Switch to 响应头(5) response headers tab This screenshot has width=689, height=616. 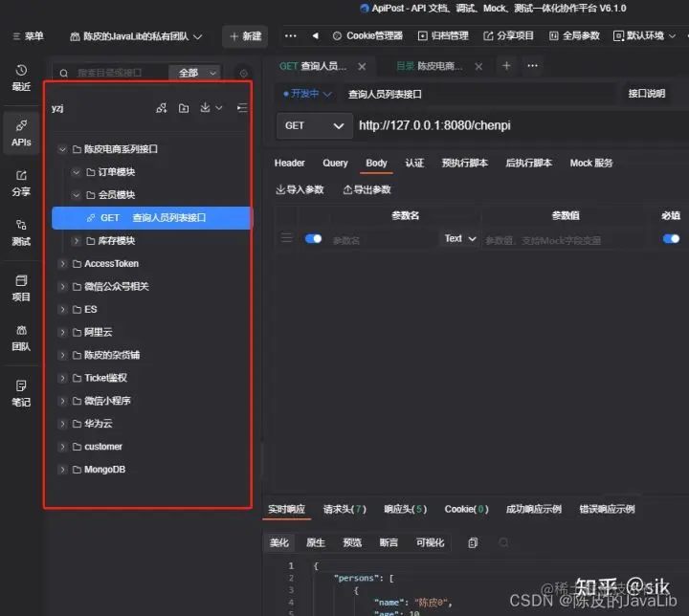[405, 509]
